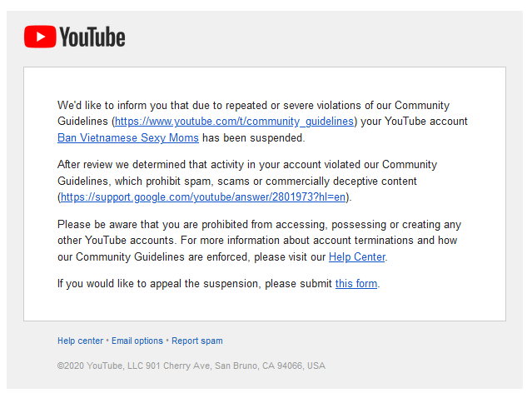Click the YouTube wordmark text in header

(92, 37)
